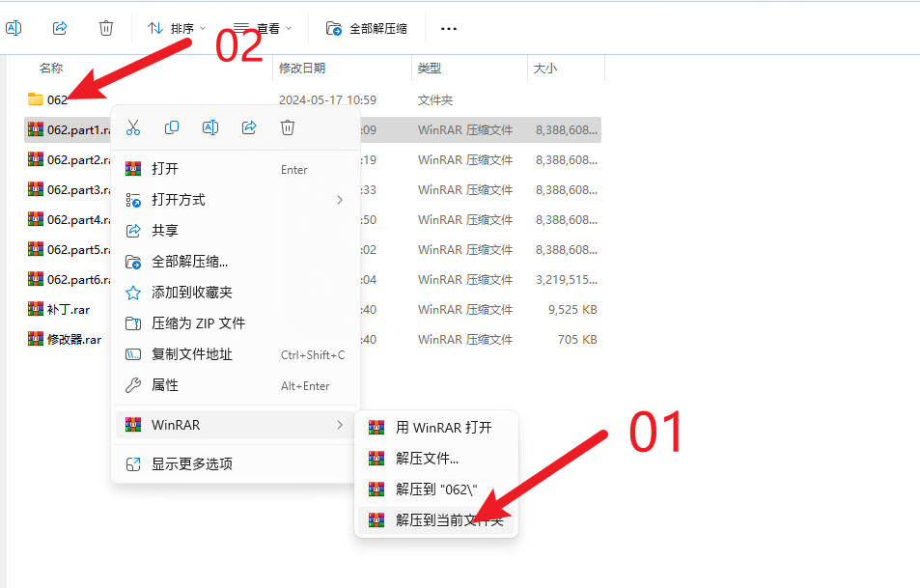Viewport: 920px width, 588px height.
Task: Select the 062 folder
Action: 47,99
